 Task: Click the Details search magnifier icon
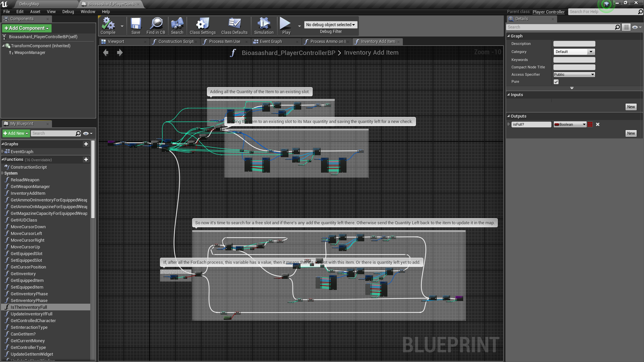(617, 27)
